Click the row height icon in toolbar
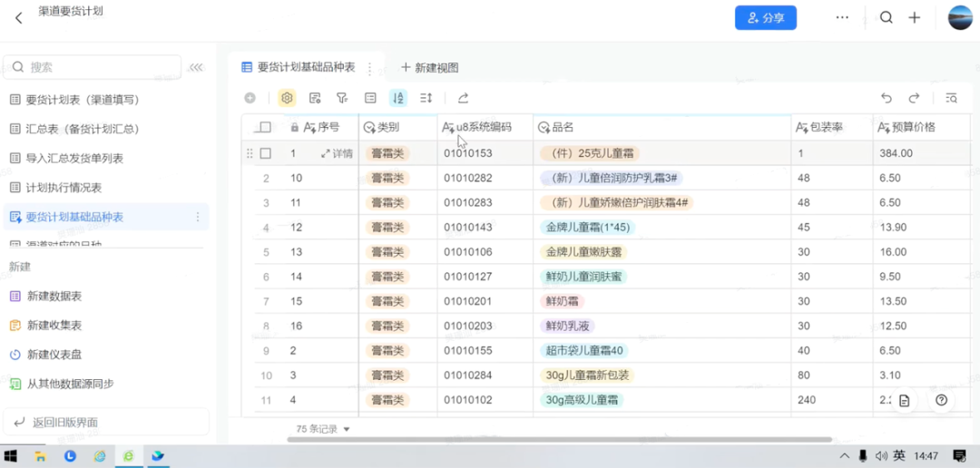 coord(426,97)
